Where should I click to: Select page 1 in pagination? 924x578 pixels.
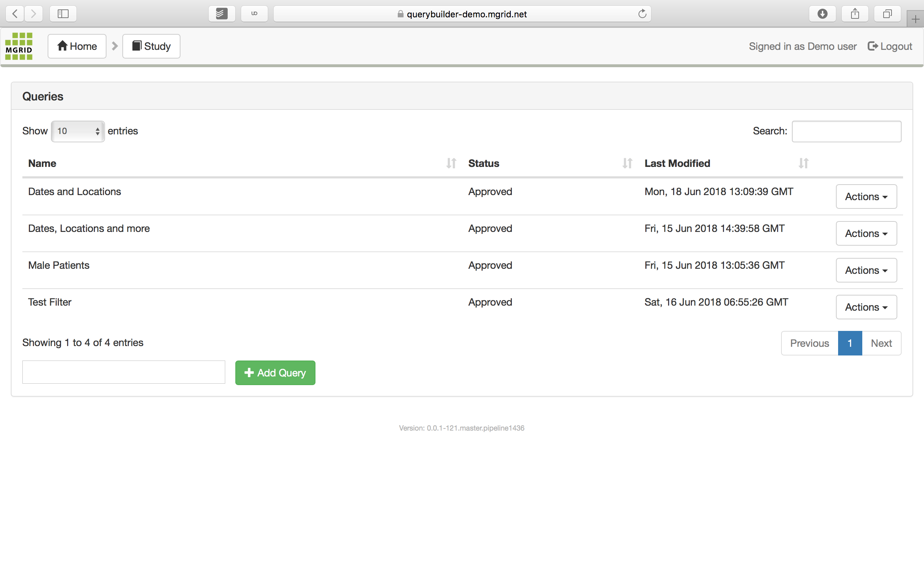850,343
